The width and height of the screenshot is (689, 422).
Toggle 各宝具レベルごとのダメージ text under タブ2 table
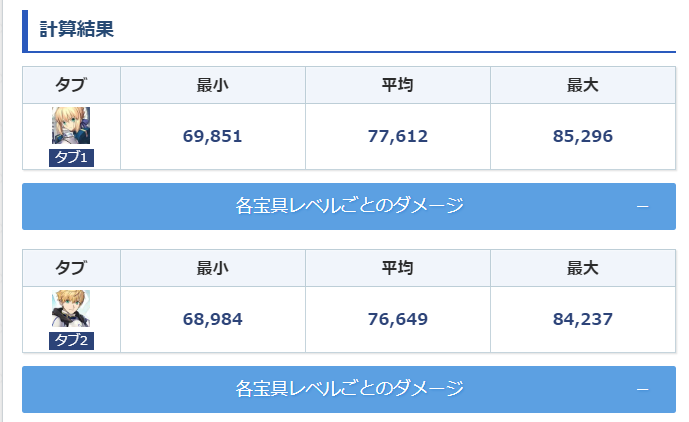click(x=349, y=389)
